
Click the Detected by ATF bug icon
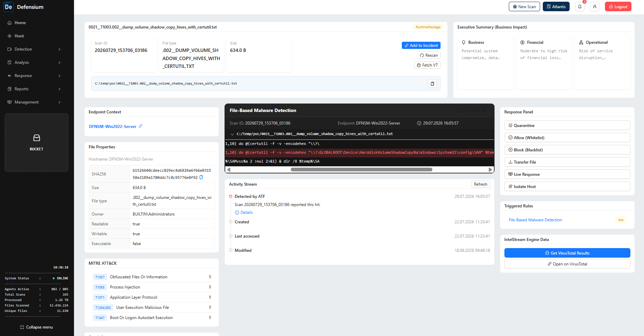pos(231,197)
